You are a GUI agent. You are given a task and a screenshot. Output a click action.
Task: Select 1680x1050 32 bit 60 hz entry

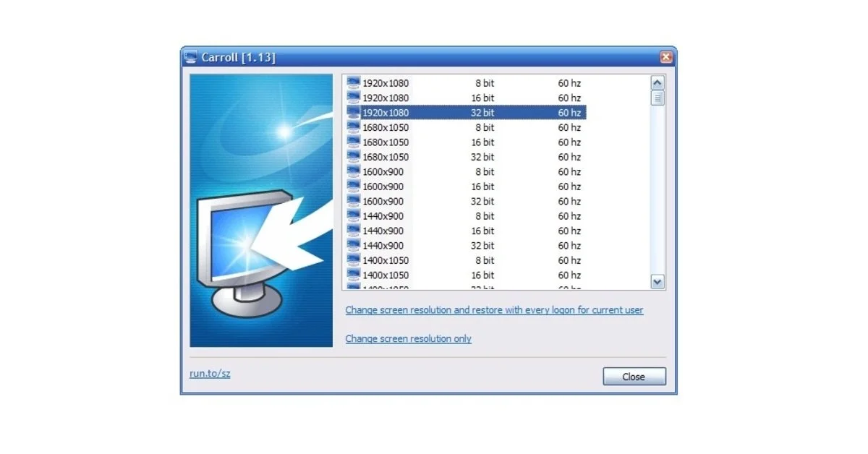[466, 157]
